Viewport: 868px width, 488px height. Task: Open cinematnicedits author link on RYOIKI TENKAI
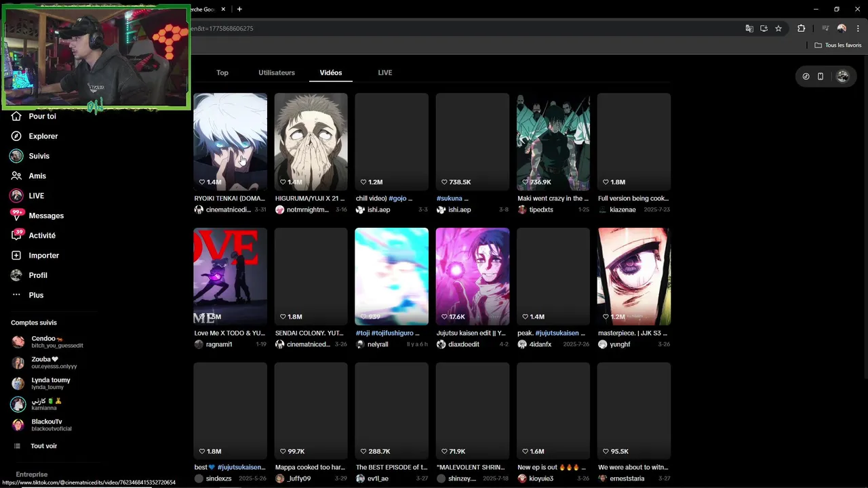point(229,210)
